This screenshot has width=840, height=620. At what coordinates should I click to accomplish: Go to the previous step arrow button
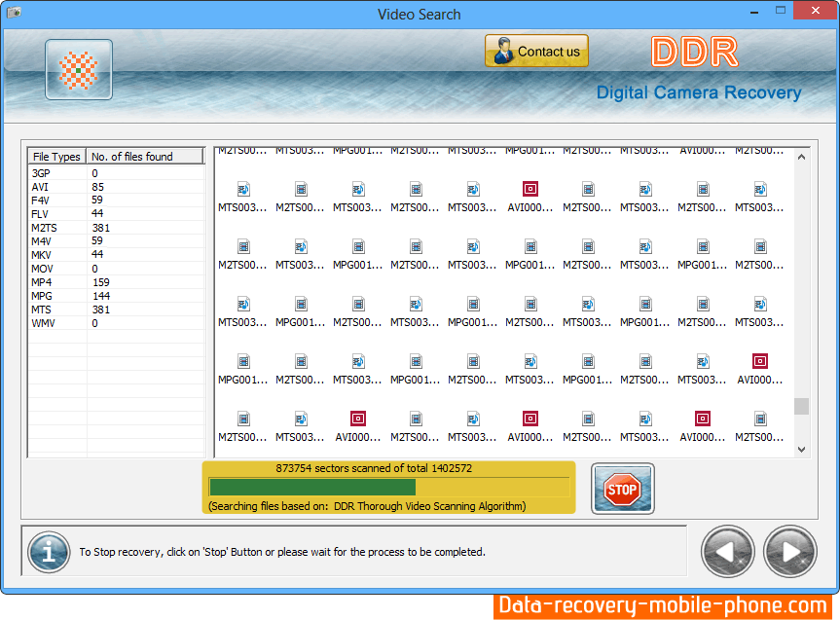pyautogui.click(x=727, y=552)
